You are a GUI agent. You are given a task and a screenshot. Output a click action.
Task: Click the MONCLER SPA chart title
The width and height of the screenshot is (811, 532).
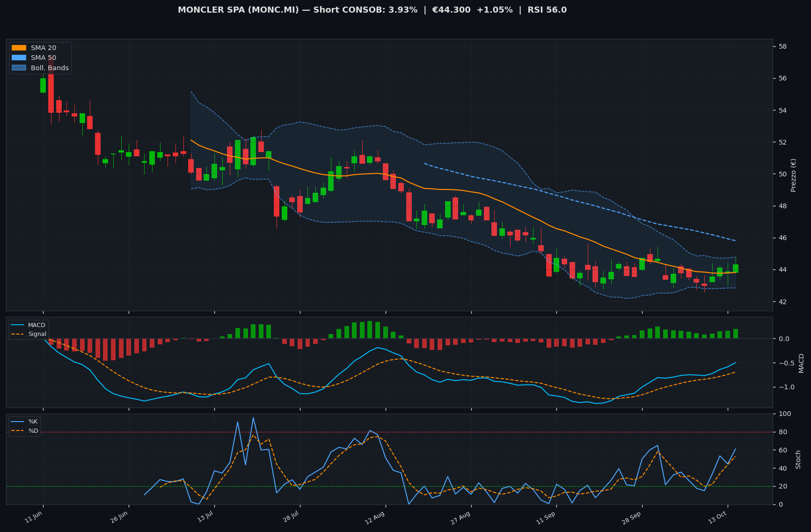pyautogui.click(x=372, y=10)
